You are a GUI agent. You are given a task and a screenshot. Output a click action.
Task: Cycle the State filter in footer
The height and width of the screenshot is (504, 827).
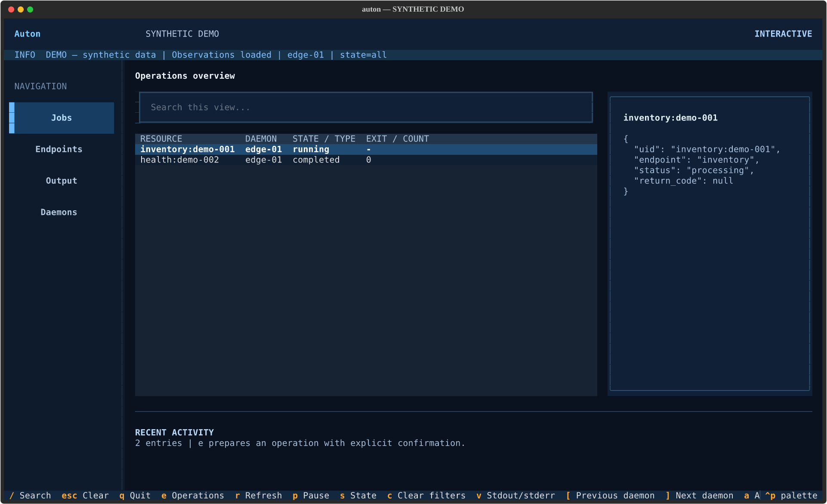pyautogui.click(x=358, y=495)
